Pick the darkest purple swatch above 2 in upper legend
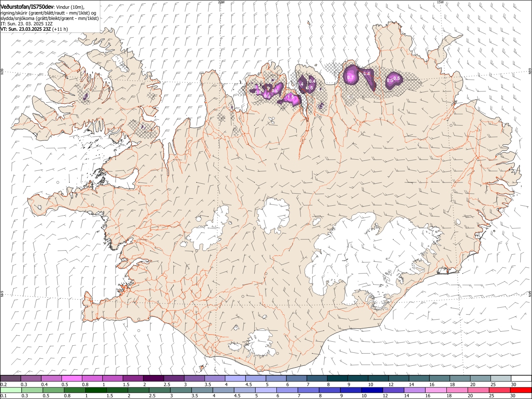 point(153,378)
